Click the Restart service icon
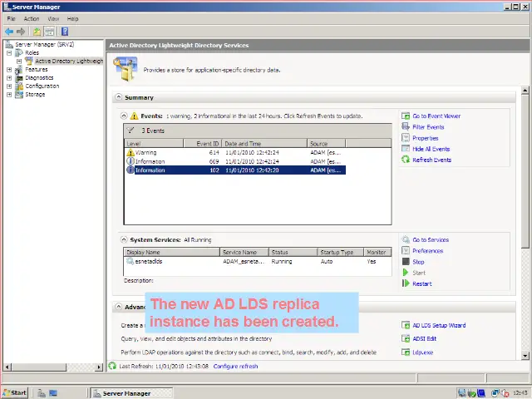The image size is (532, 399). (406, 283)
